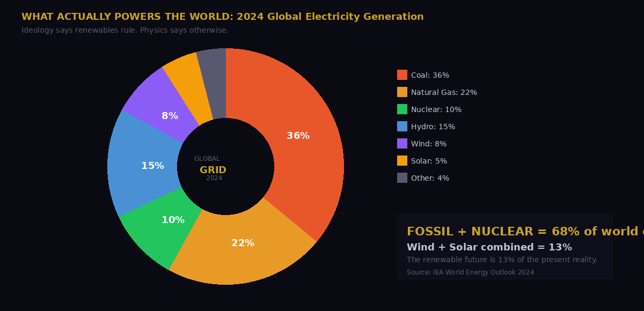Screen dimensions: 644x311
Task: Select the Natural Gas legend marker
Action: click(x=400, y=92)
